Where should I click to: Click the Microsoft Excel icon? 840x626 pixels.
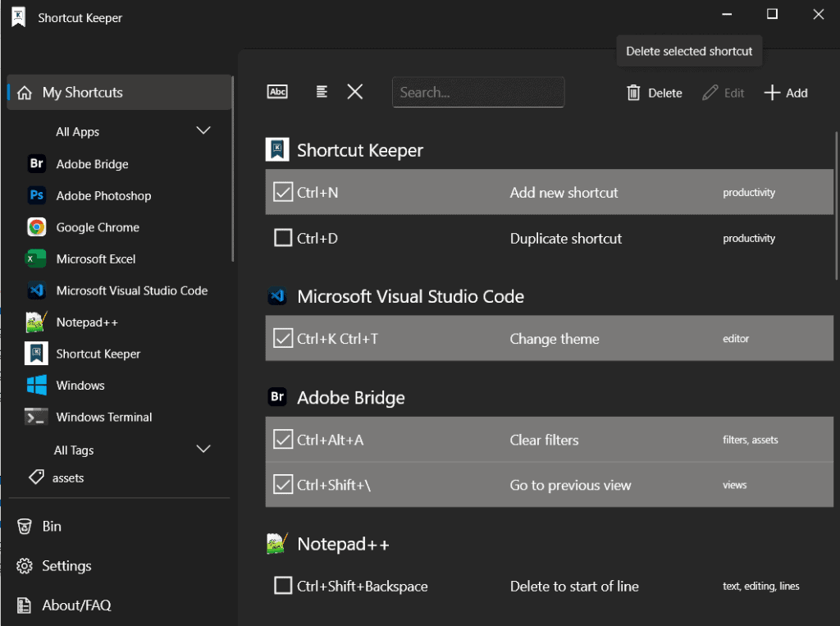[x=36, y=258]
